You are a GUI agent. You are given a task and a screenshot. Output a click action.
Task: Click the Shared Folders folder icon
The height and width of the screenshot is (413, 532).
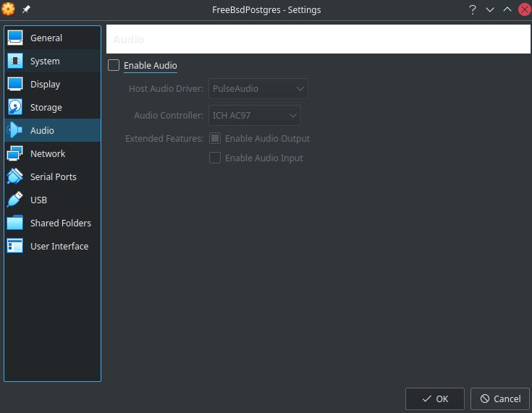click(x=15, y=223)
